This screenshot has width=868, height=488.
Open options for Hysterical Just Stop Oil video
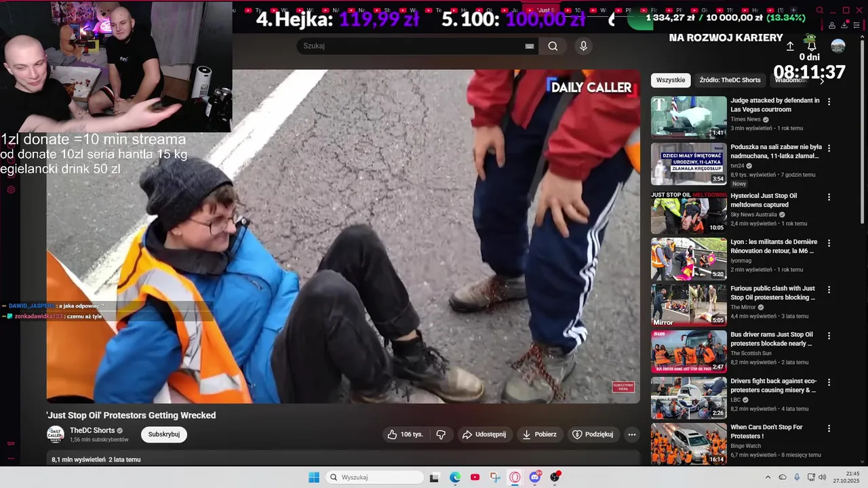coord(829,197)
